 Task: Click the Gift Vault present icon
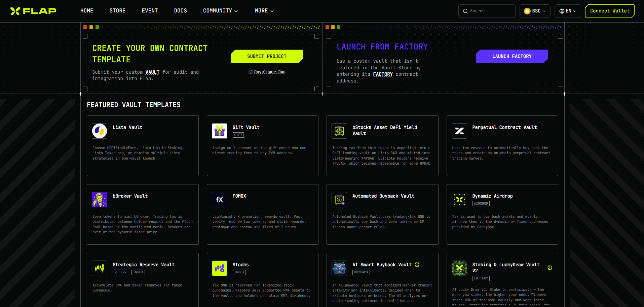point(220,131)
